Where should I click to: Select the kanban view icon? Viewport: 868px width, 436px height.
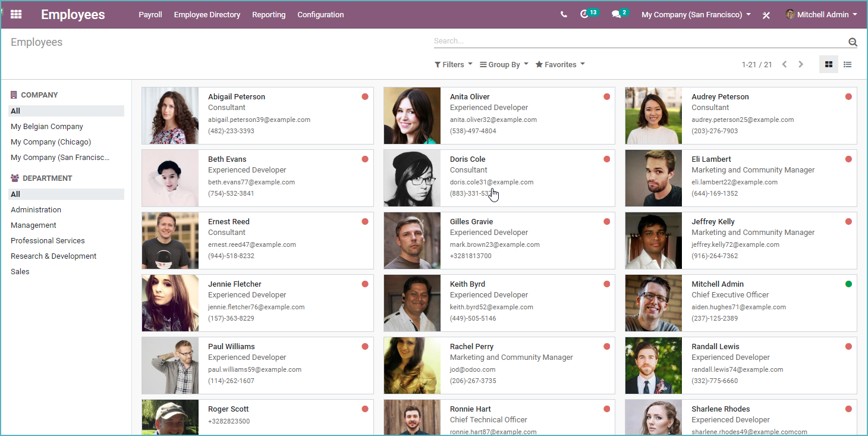(x=828, y=64)
